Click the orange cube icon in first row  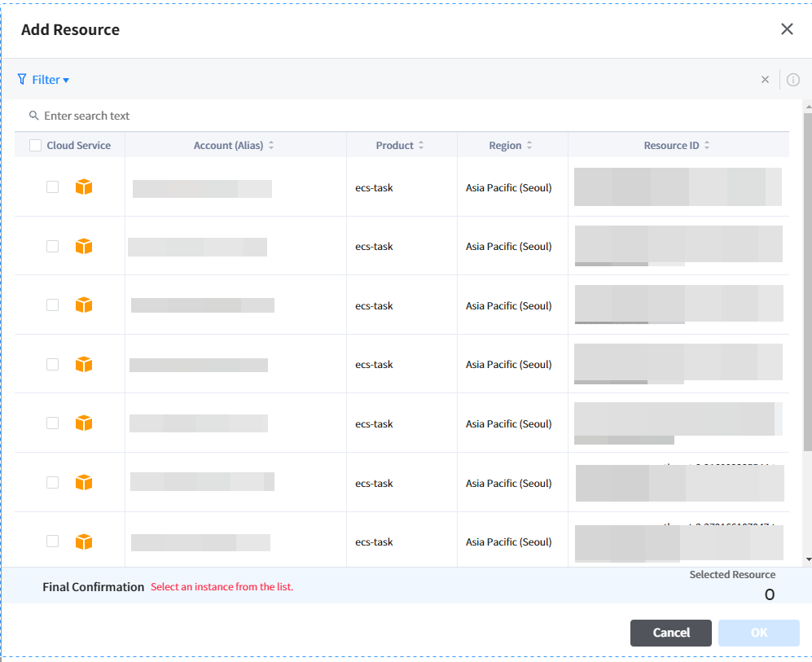point(84,187)
